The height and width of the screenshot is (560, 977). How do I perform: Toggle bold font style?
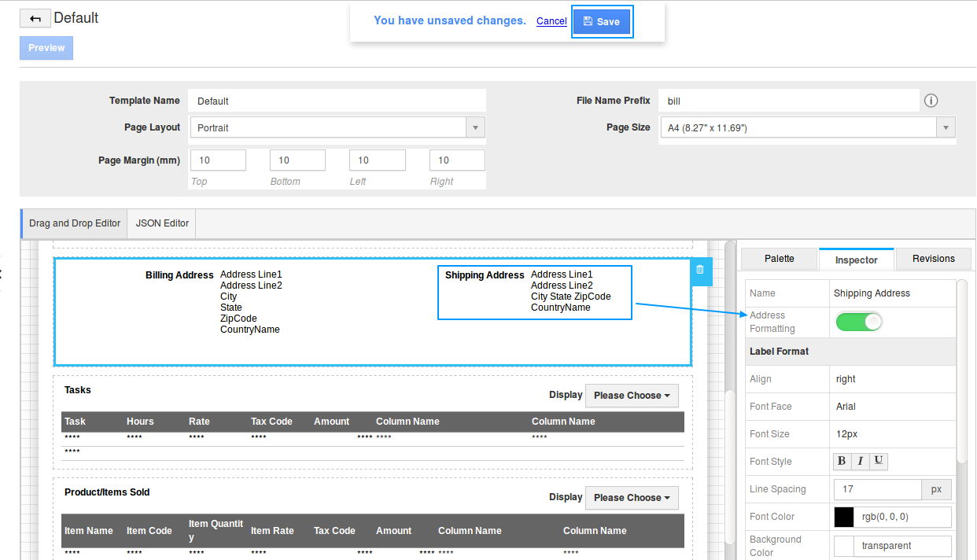[x=842, y=462]
